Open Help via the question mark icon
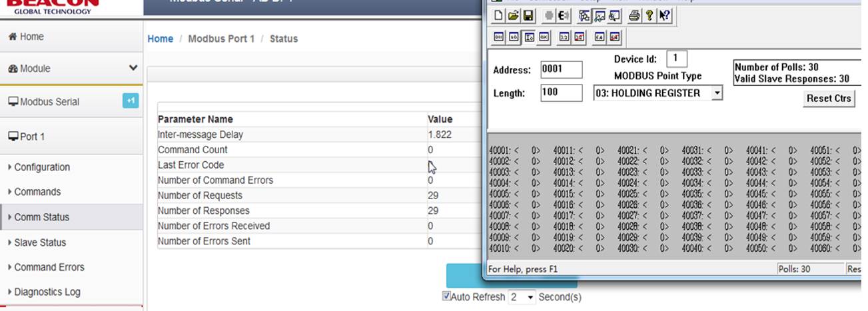Image resolution: width=868 pixels, height=311 pixels. tap(650, 15)
